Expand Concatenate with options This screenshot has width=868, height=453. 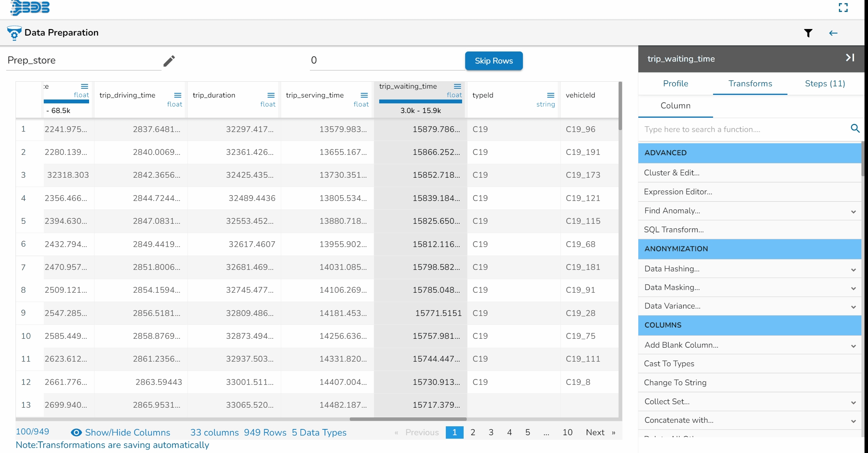pyautogui.click(x=853, y=421)
